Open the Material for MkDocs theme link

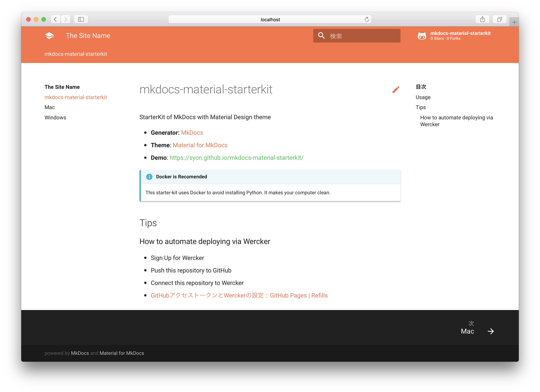[200, 145]
